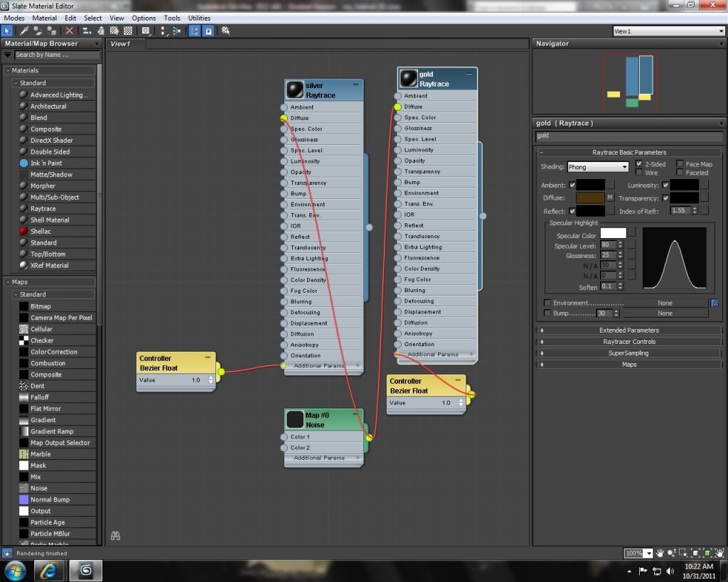Click the red X delete selected icon
Image resolution: width=728 pixels, height=582 pixels.
(69, 31)
